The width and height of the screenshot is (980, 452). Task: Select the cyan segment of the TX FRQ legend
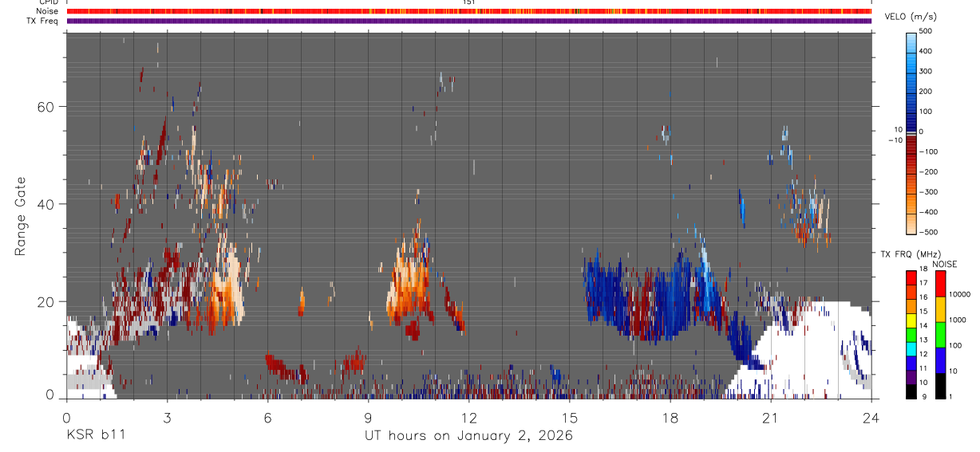coord(911,348)
